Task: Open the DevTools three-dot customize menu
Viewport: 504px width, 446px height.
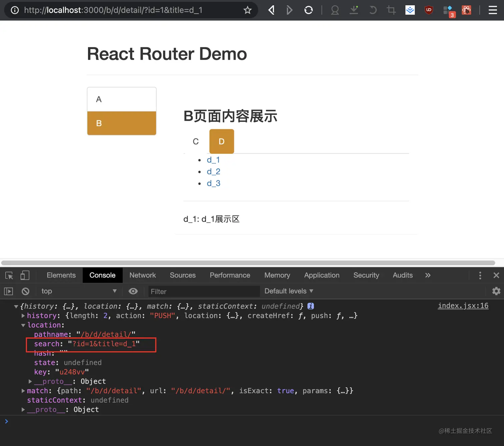Action: 480,275
